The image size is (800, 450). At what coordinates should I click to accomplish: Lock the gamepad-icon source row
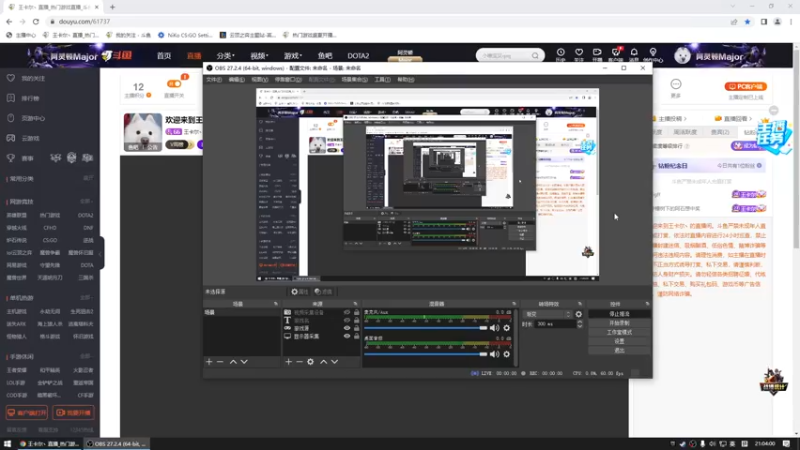pos(357,328)
